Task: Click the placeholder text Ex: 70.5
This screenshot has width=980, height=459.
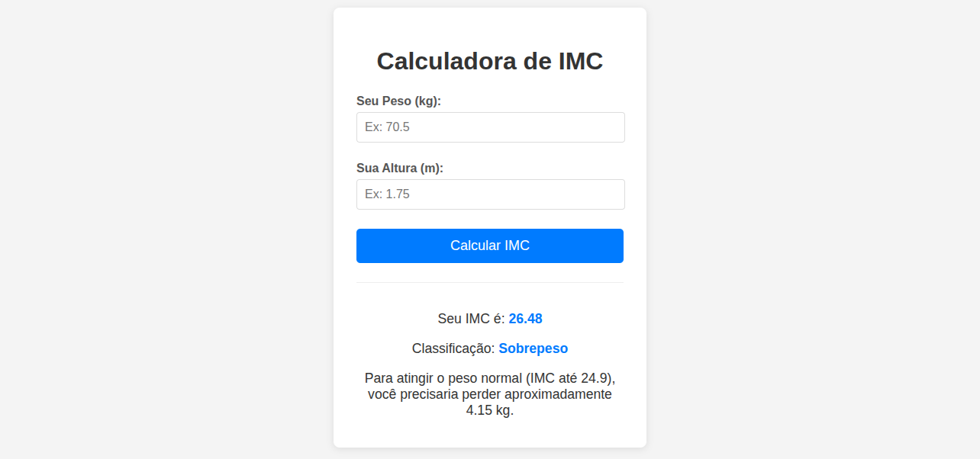Action: click(x=388, y=127)
